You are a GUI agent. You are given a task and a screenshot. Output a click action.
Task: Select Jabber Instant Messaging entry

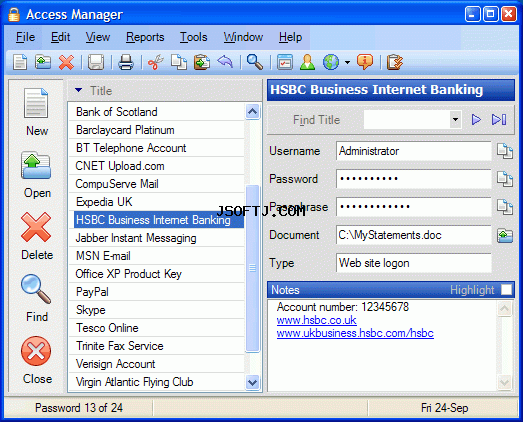[x=156, y=238]
